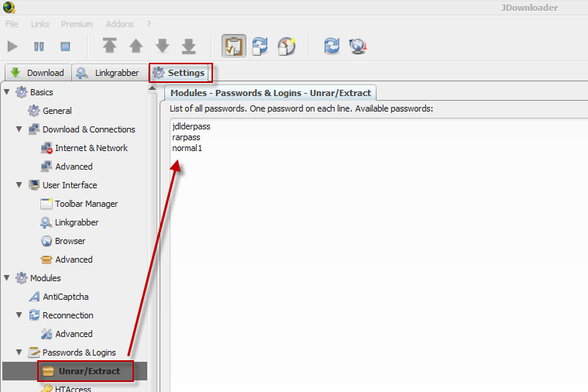Select Passwords & Logins entry

(79, 352)
